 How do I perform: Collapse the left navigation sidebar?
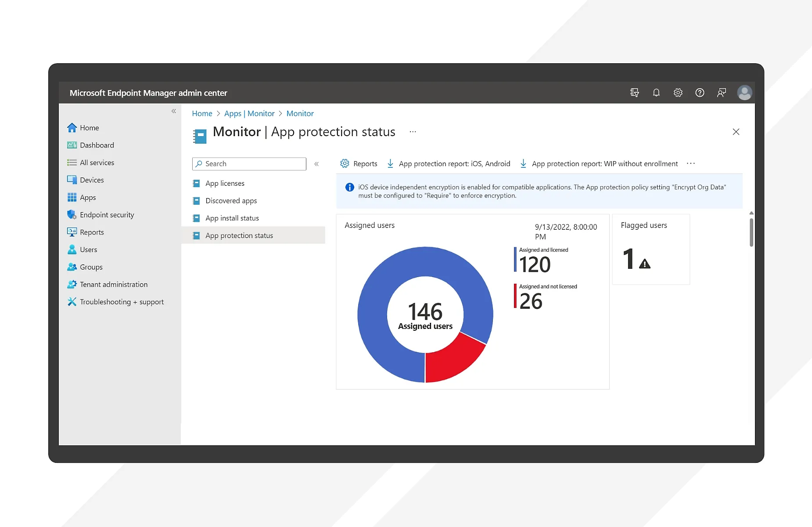(174, 112)
